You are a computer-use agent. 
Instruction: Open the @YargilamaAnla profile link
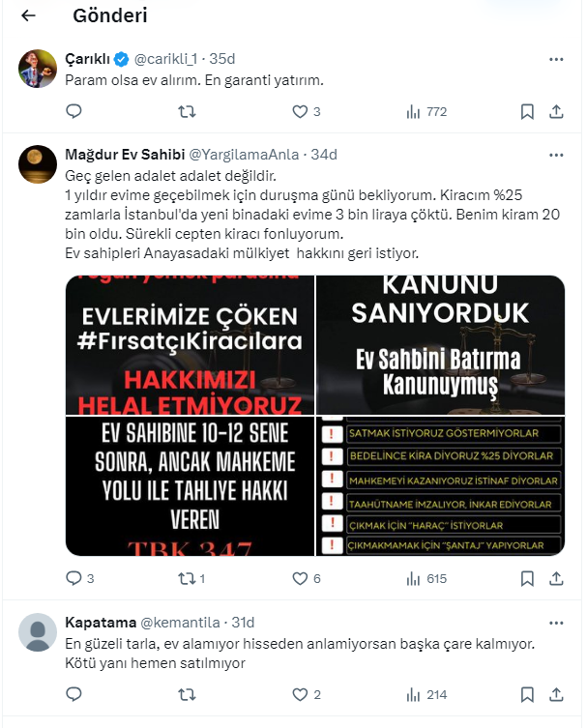[x=244, y=155]
